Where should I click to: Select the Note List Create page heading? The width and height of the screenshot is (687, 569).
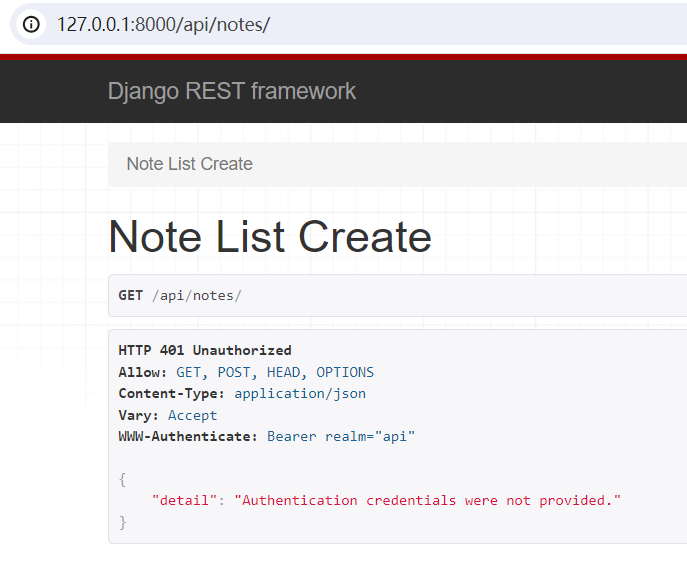click(270, 237)
